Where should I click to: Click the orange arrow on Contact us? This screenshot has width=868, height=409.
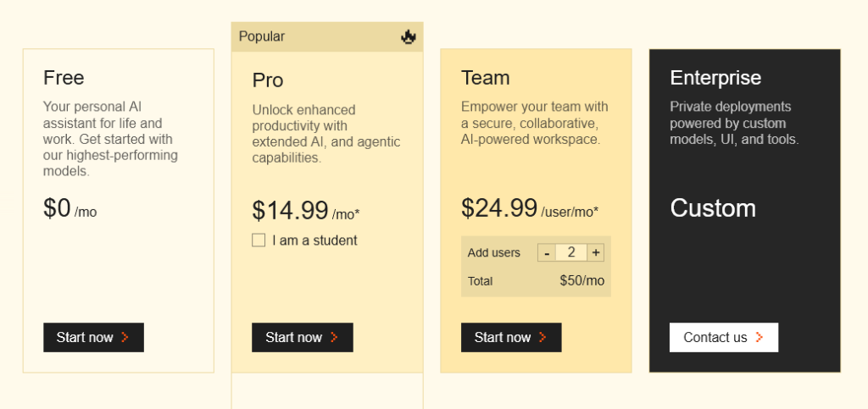[x=759, y=337]
